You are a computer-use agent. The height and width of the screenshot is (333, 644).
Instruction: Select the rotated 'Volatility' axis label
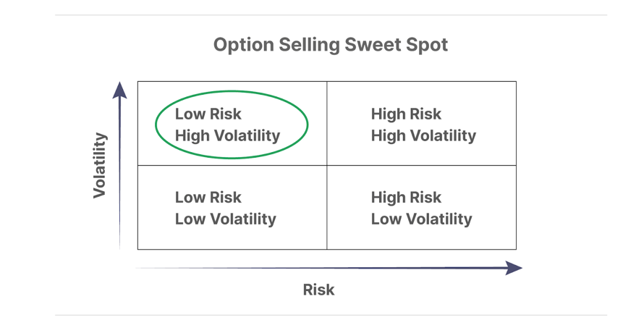tap(100, 165)
